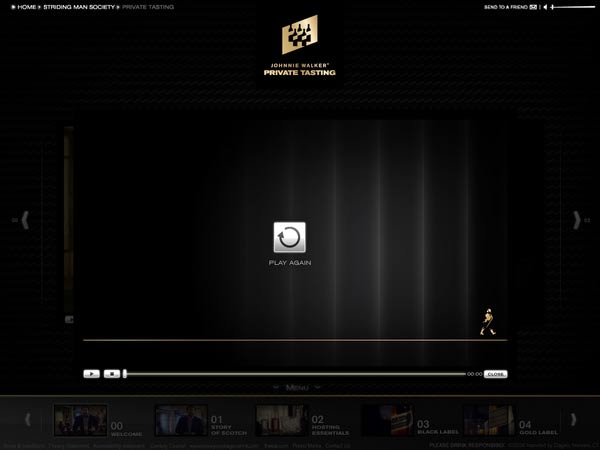
Task: Mute audio with the speaker icon
Action: [545, 7]
